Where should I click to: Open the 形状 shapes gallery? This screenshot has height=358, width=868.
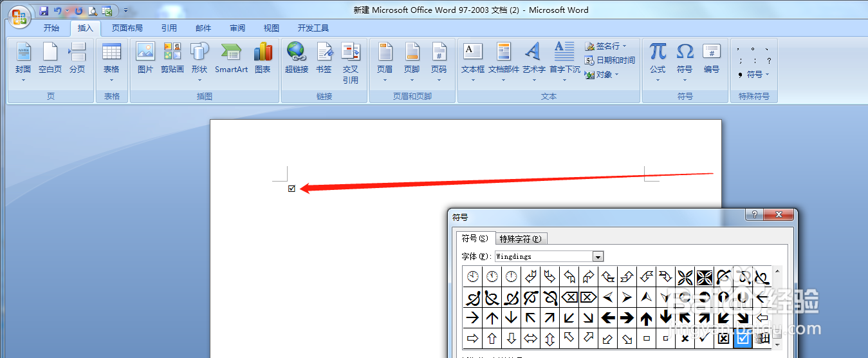pyautogui.click(x=199, y=62)
